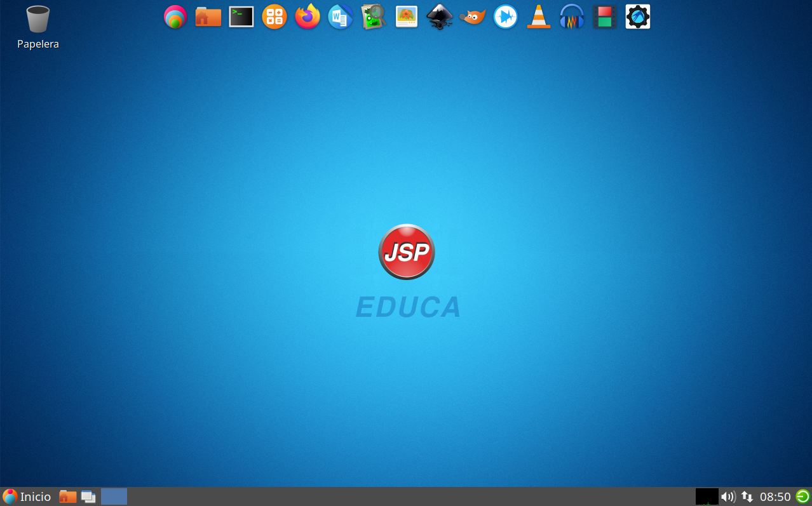Image resolution: width=812 pixels, height=506 pixels.
Task: Open file manager from the bottom taskbar
Action: [68, 496]
